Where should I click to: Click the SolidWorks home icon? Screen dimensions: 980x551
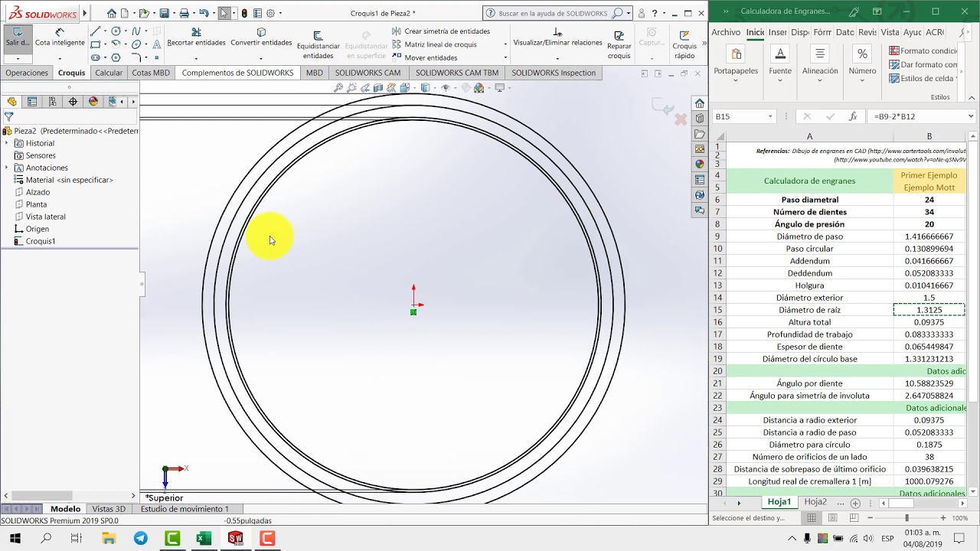click(x=112, y=13)
